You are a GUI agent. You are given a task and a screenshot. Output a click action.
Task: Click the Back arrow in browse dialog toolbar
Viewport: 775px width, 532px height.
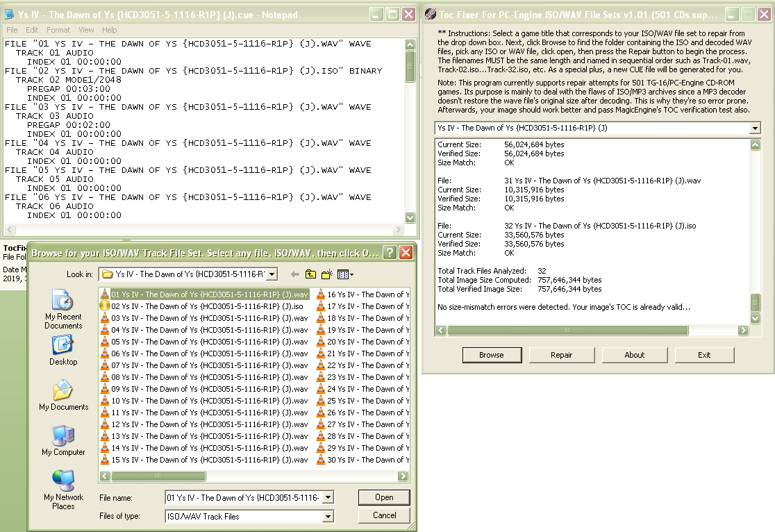click(295, 274)
